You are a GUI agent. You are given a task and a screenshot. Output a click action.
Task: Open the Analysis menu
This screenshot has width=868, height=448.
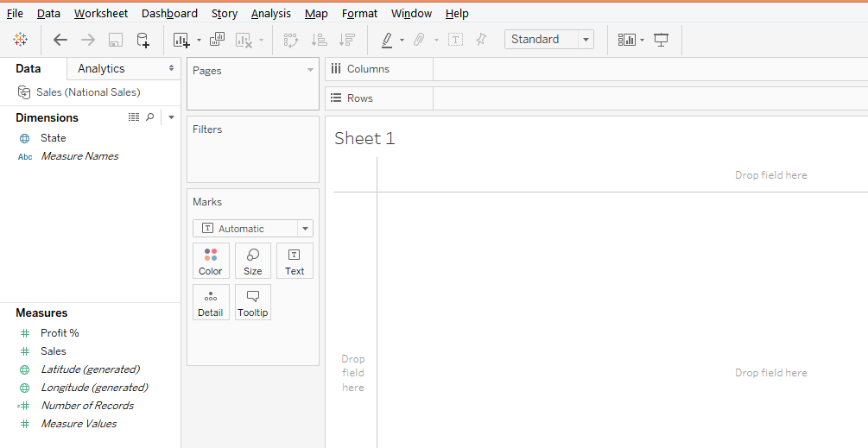[270, 13]
